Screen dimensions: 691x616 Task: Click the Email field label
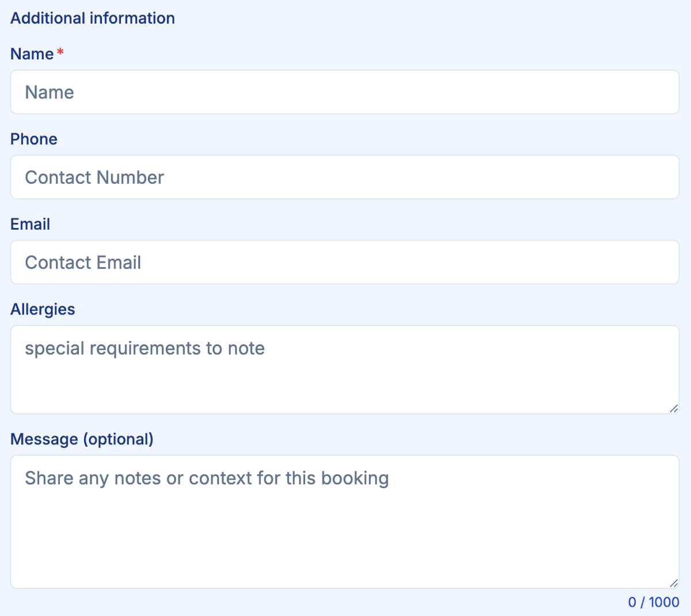tap(31, 225)
